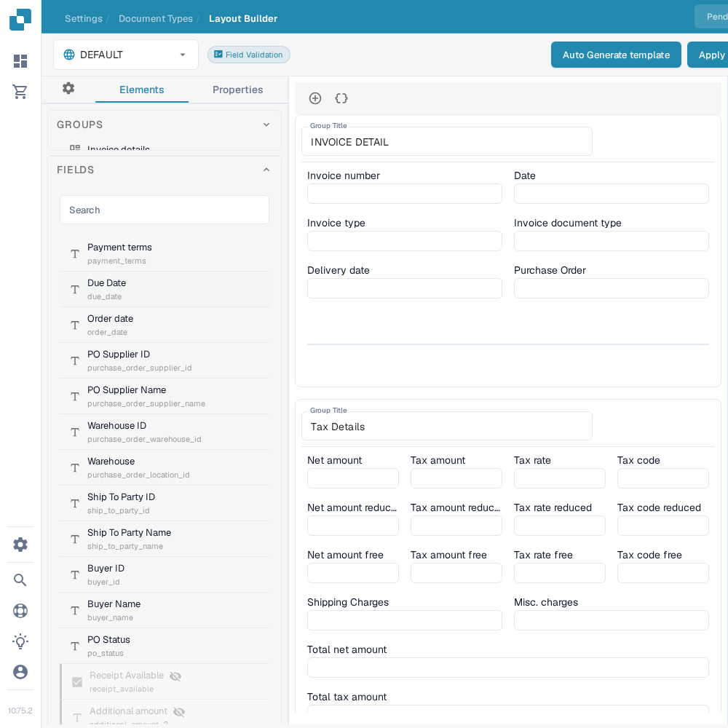The height and width of the screenshot is (728, 728).
Task: Select the PO Supplier Name field row
Action: tap(165, 396)
